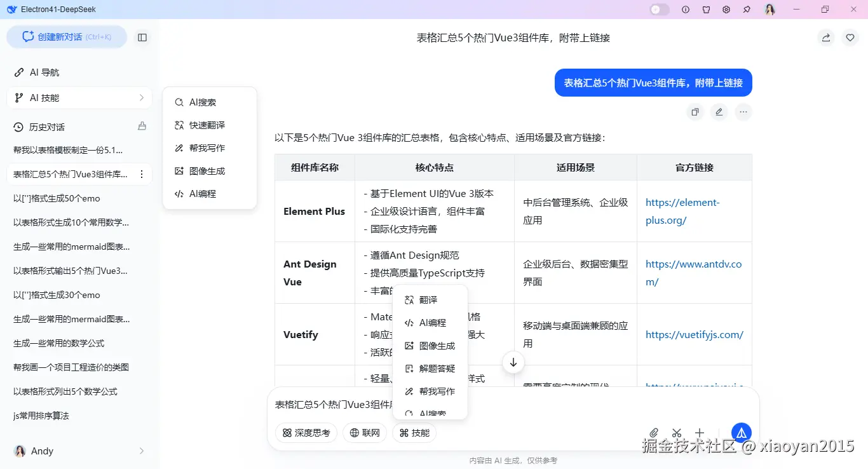Send the message with the blue send icon
The width and height of the screenshot is (868, 469).
[x=741, y=432]
